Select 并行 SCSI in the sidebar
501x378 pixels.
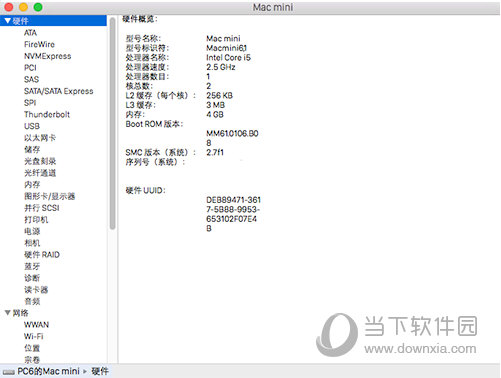[x=42, y=208]
